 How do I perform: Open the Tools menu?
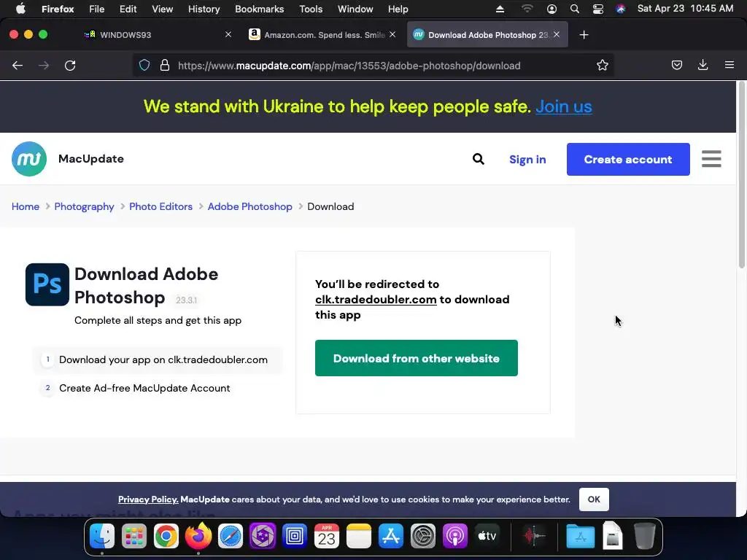[x=311, y=9]
